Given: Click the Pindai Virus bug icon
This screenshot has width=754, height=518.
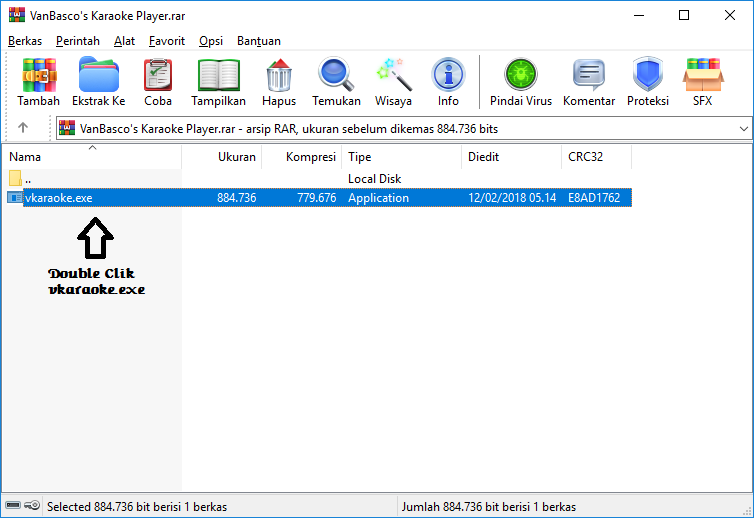Looking at the screenshot, I should pyautogui.click(x=521, y=75).
